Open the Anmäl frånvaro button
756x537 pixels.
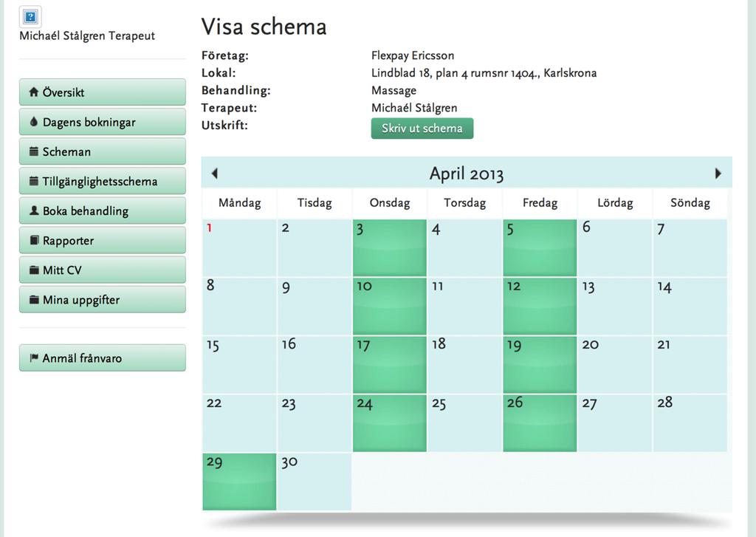(x=102, y=358)
